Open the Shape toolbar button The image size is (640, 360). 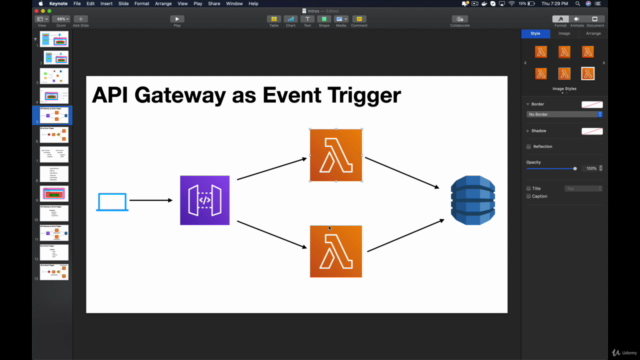tap(324, 19)
